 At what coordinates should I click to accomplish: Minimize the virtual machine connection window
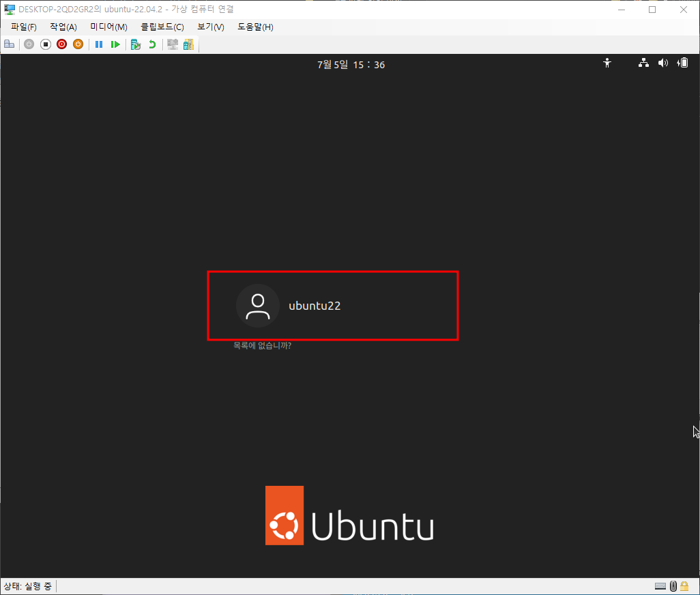point(622,10)
